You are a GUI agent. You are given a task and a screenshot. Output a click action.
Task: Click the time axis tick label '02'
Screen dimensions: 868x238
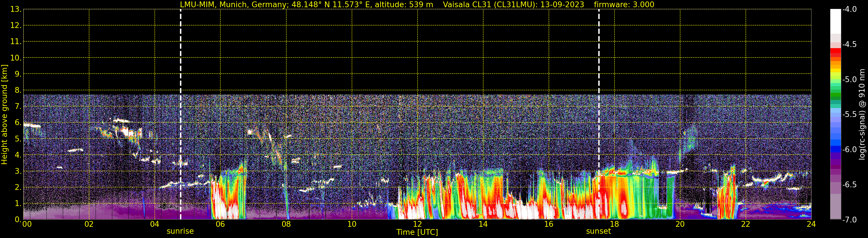pos(89,224)
